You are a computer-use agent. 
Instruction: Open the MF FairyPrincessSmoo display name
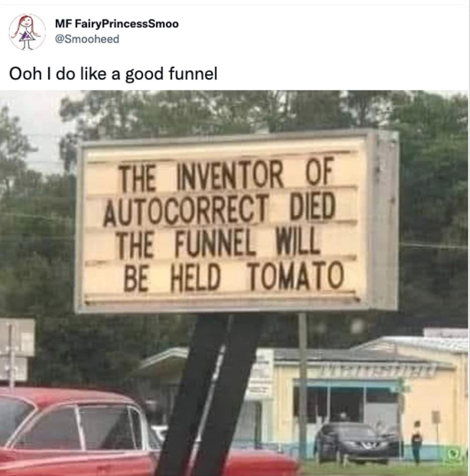(x=117, y=24)
